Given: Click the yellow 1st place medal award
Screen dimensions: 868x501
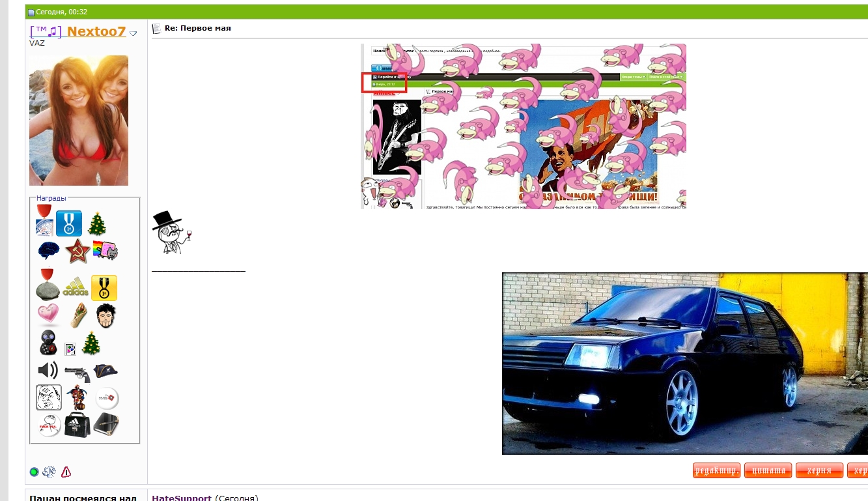Looking at the screenshot, I should (x=104, y=288).
